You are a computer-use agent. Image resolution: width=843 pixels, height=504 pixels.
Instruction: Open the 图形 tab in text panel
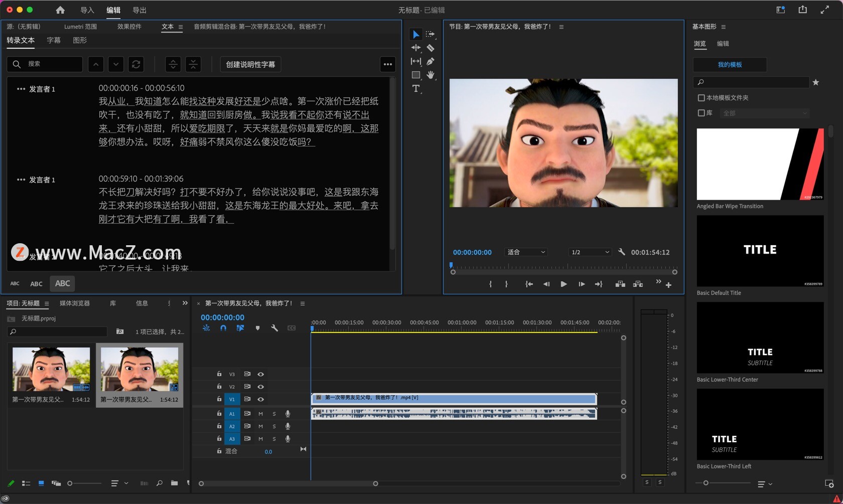click(80, 40)
